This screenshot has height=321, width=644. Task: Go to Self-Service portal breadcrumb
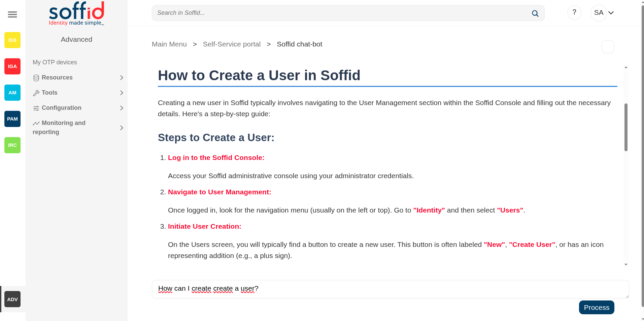pyautogui.click(x=232, y=44)
